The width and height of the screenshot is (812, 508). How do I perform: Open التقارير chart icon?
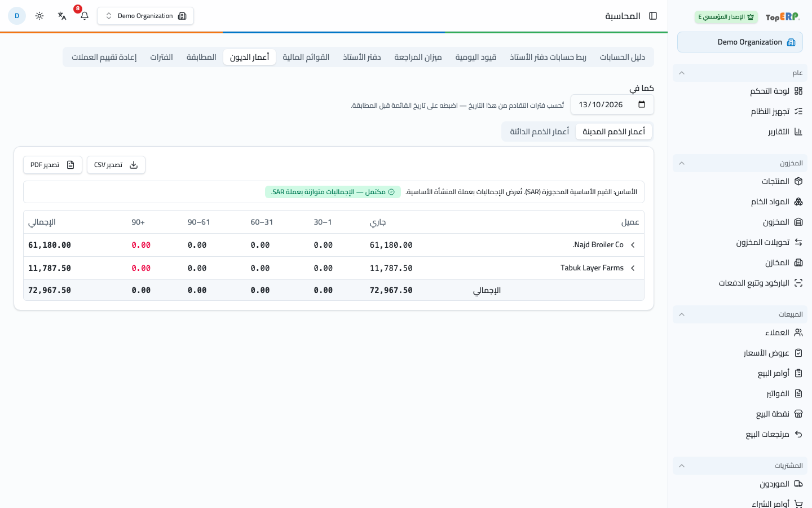point(798,132)
